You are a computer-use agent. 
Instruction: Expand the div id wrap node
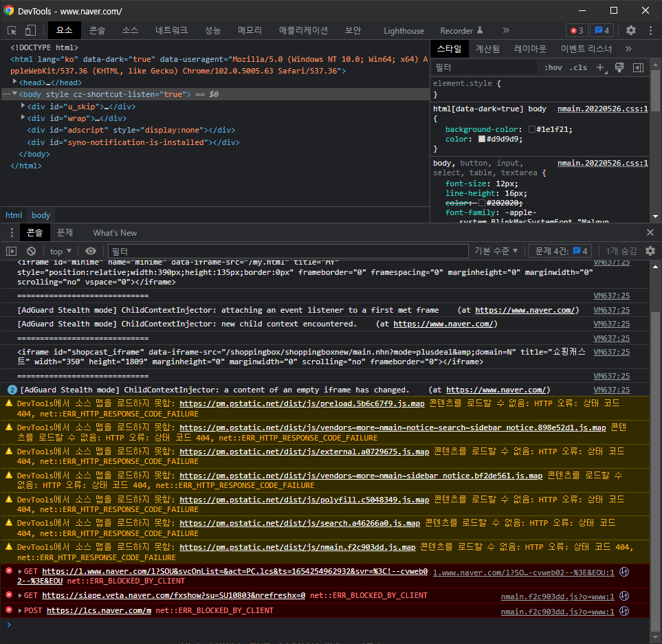click(23, 118)
